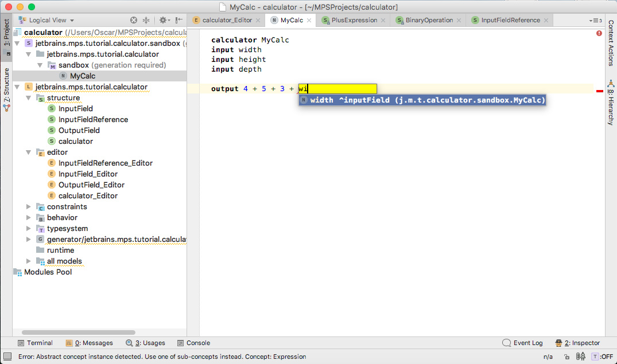Toggle tool window bars via bottom-left corner icon
This screenshot has height=364, width=617.
point(7,357)
